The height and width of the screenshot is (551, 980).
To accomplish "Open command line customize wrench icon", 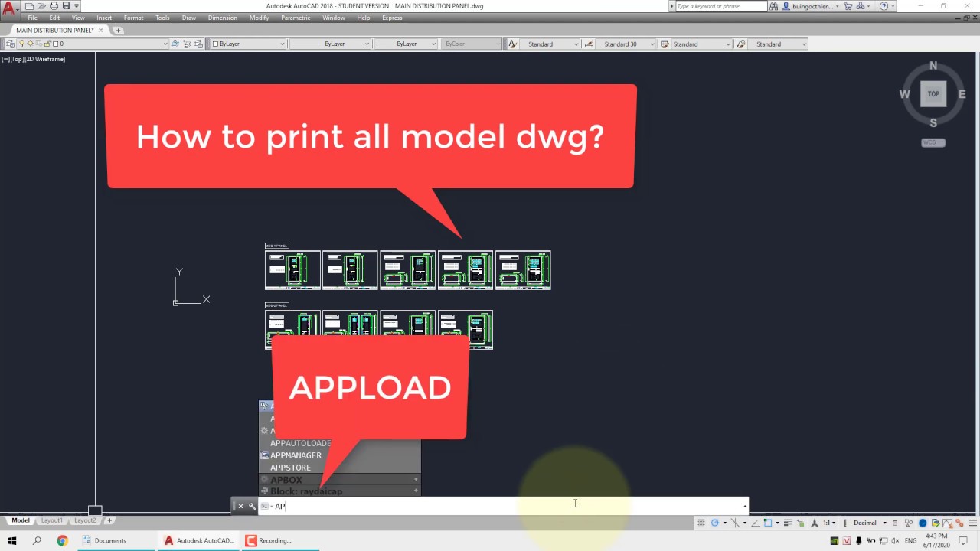I will click(x=252, y=506).
